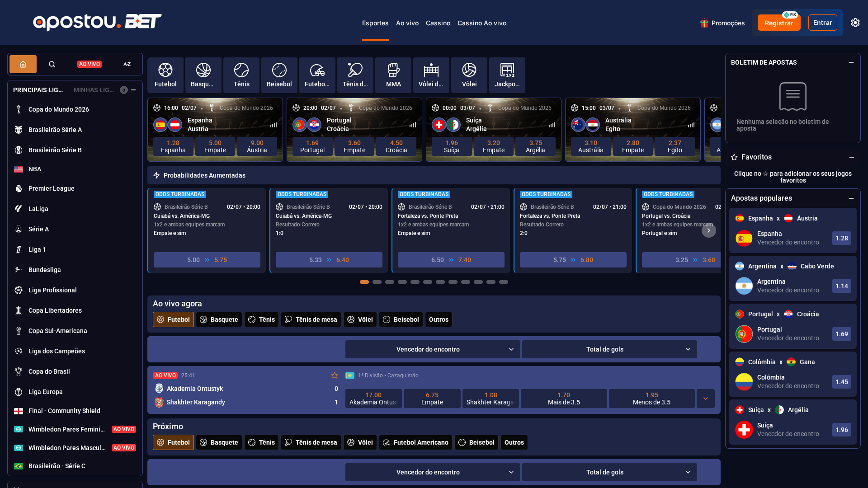
Task: Click the A-Z sort icon
Action: click(x=127, y=64)
